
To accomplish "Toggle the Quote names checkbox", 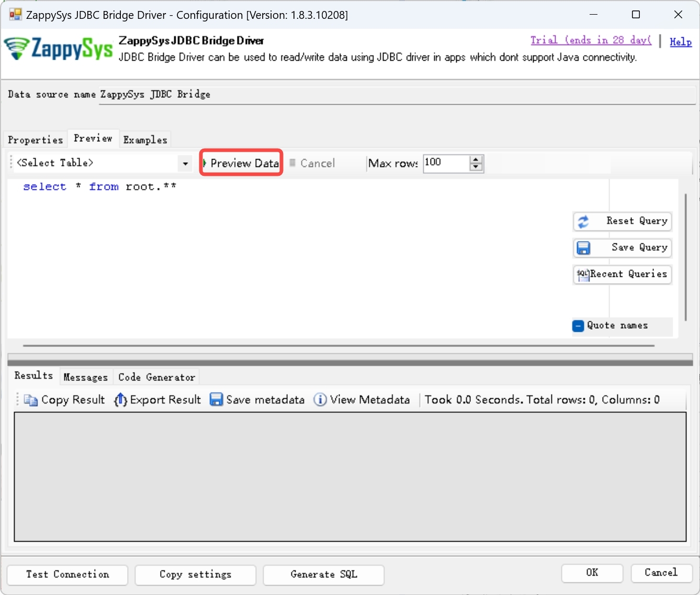I will tap(578, 326).
